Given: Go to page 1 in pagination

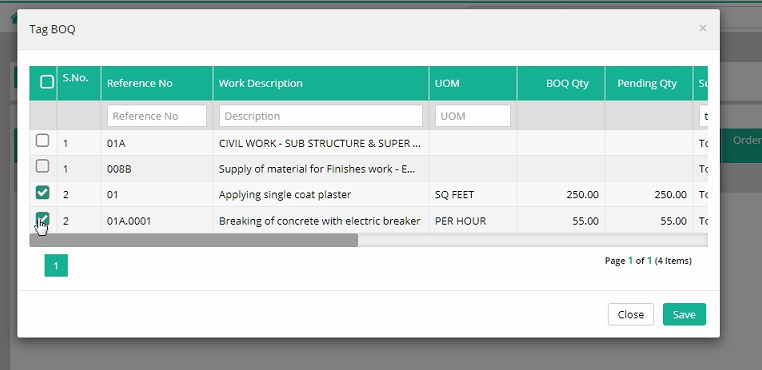Looking at the screenshot, I should tap(56, 265).
